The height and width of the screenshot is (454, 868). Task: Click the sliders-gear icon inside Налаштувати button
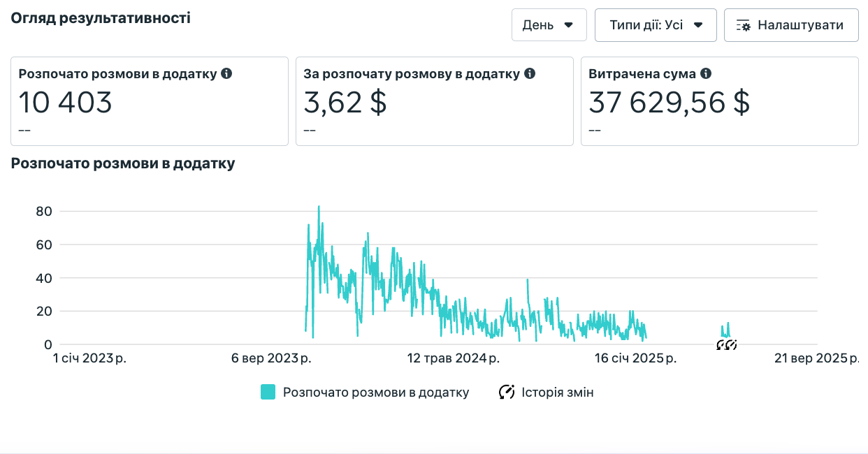(744, 26)
